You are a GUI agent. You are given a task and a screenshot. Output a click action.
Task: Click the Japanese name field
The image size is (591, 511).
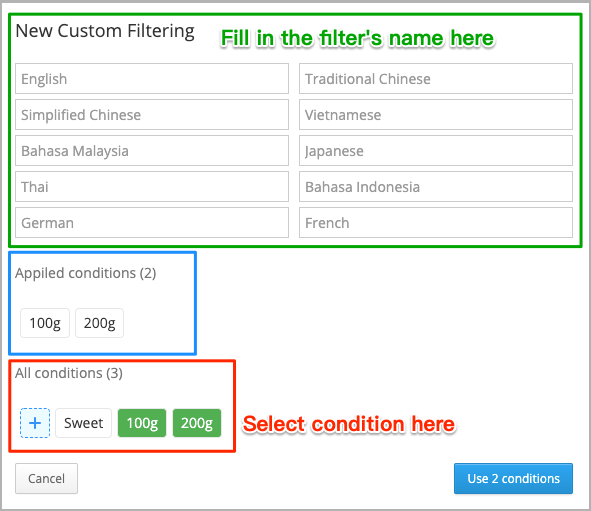pos(436,151)
